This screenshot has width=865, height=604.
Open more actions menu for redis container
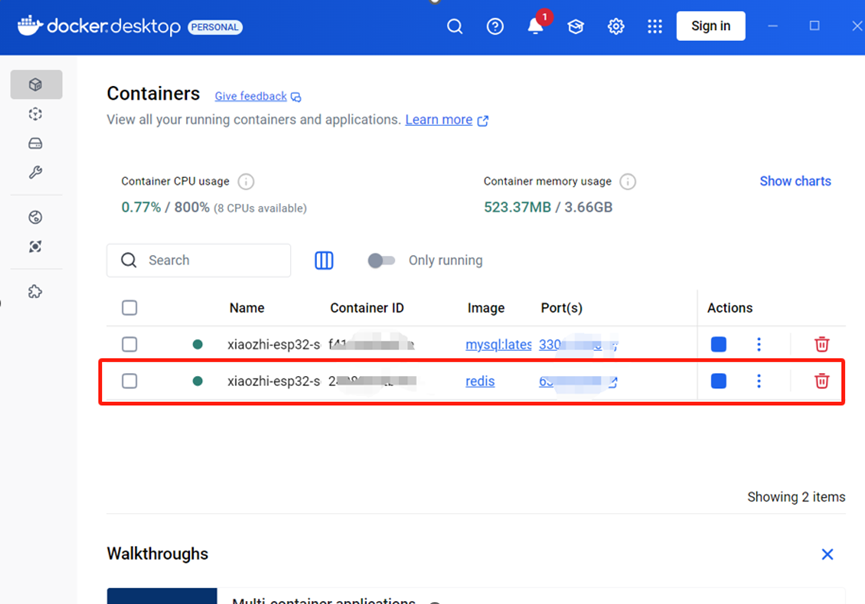click(759, 381)
